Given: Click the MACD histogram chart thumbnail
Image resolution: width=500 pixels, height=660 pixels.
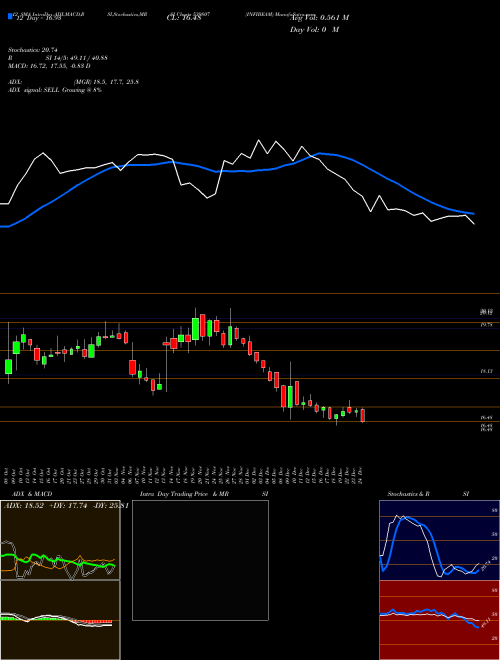Looking at the screenshot, I should pyautogui.click(x=60, y=620).
